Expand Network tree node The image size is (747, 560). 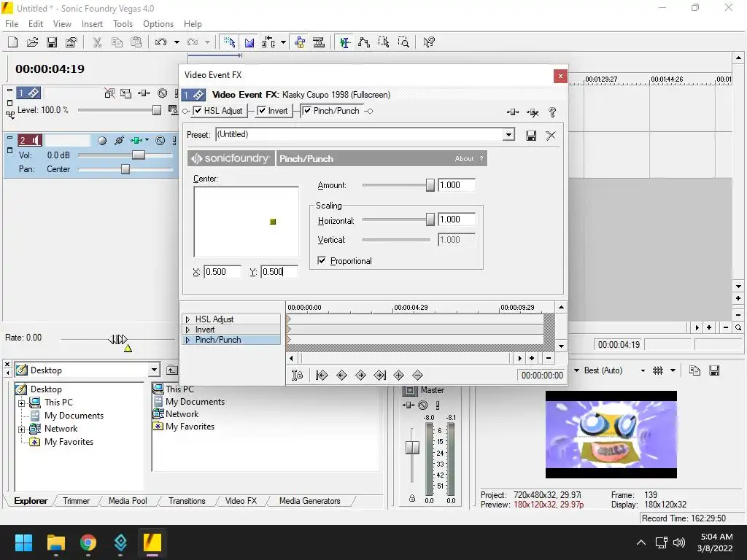tap(22, 429)
